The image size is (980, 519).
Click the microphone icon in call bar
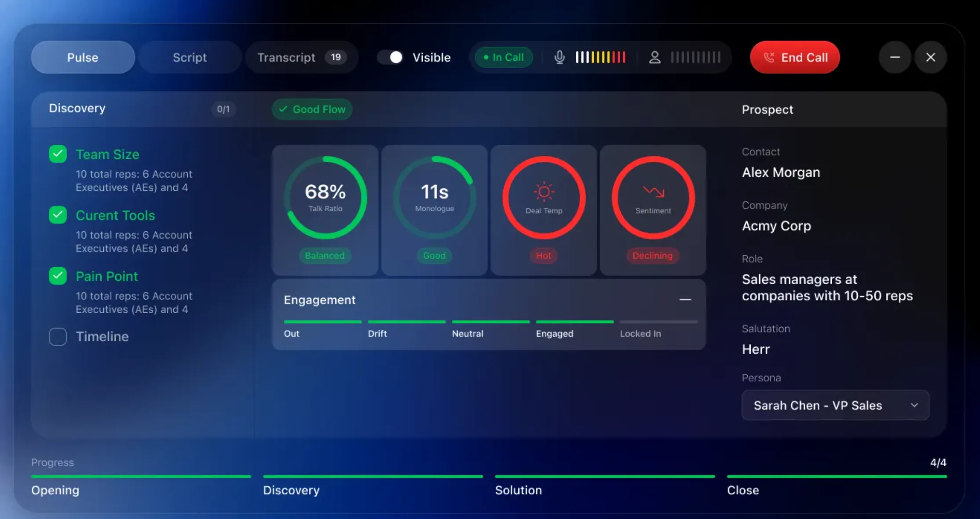click(559, 57)
